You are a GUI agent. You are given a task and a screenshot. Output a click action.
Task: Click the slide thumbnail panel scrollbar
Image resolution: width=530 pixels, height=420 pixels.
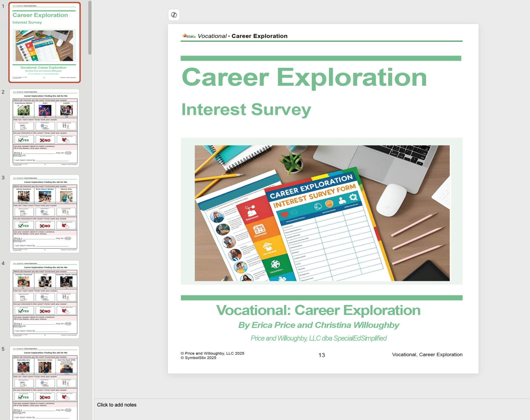[x=90, y=28]
